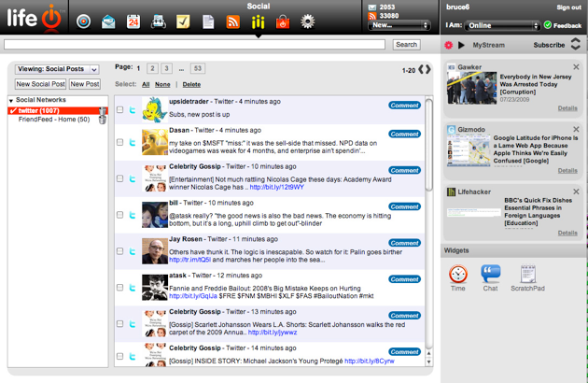This screenshot has width=588, height=383.
Task: Click the New Social Post button
Action: [x=40, y=84]
